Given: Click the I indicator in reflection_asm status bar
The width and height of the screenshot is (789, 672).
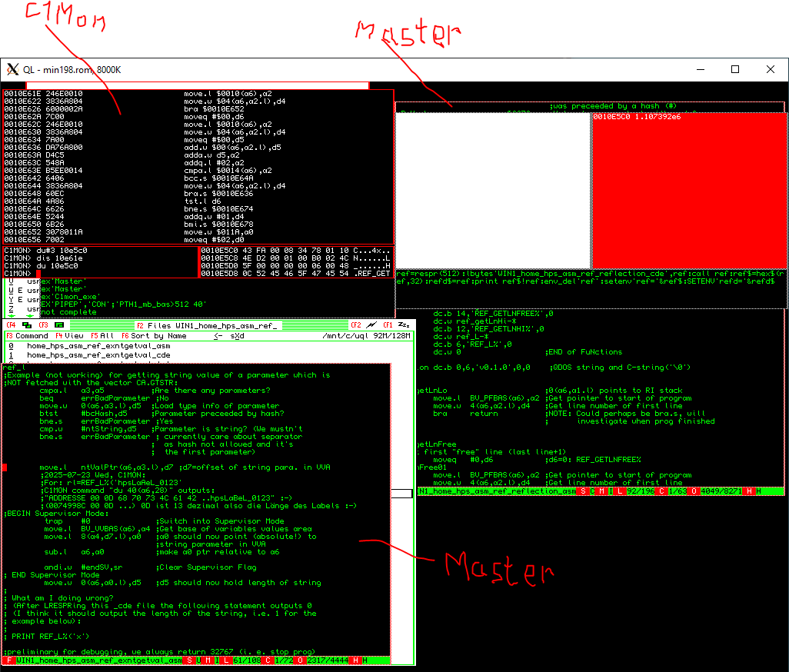Looking at the screenshot, I should pos(611,491).
